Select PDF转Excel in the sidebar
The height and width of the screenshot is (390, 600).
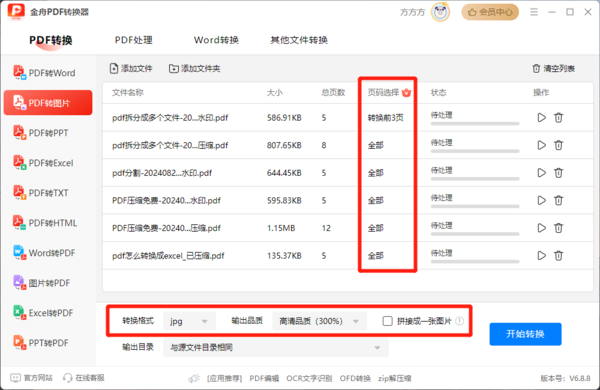[x=48, y=163]
